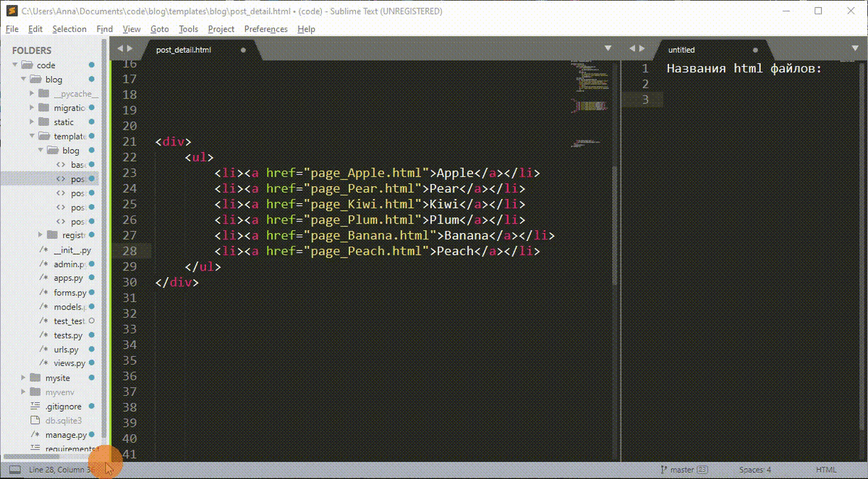Open the Help menu

(307, 29)
